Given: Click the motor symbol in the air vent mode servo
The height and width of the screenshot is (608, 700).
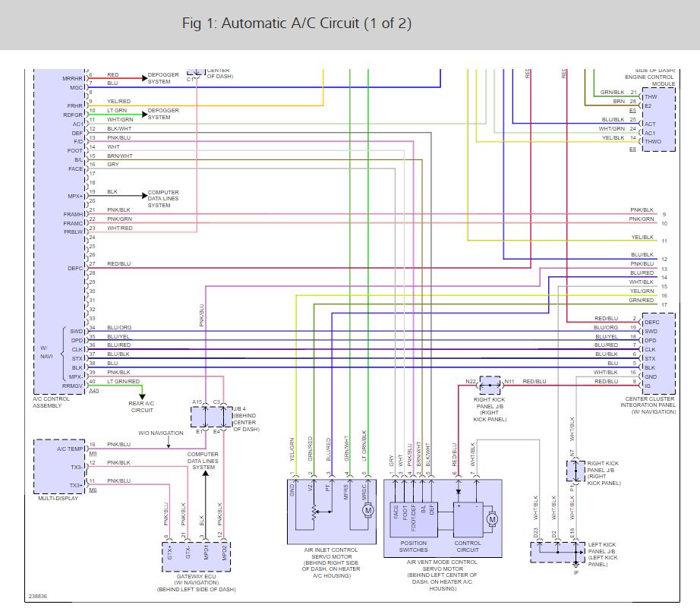Looking at the screenshot, I should point(492,520).
